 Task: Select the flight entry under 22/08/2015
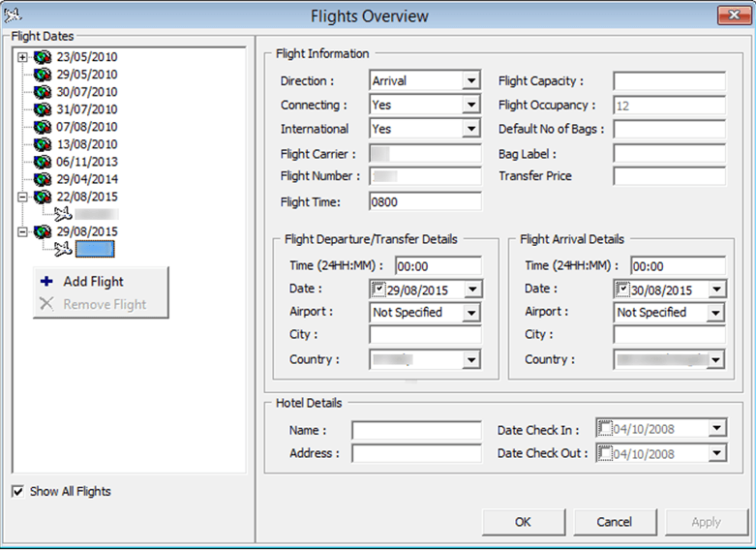(x=97, y=214)
